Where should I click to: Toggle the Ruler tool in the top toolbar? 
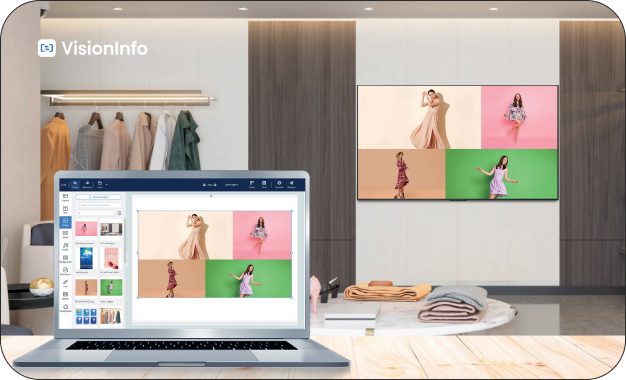[252, 183]
